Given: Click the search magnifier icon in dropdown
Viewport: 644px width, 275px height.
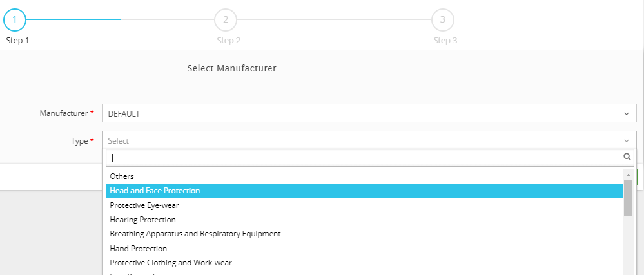Looking at the screenshot, I should click(627, 156).
